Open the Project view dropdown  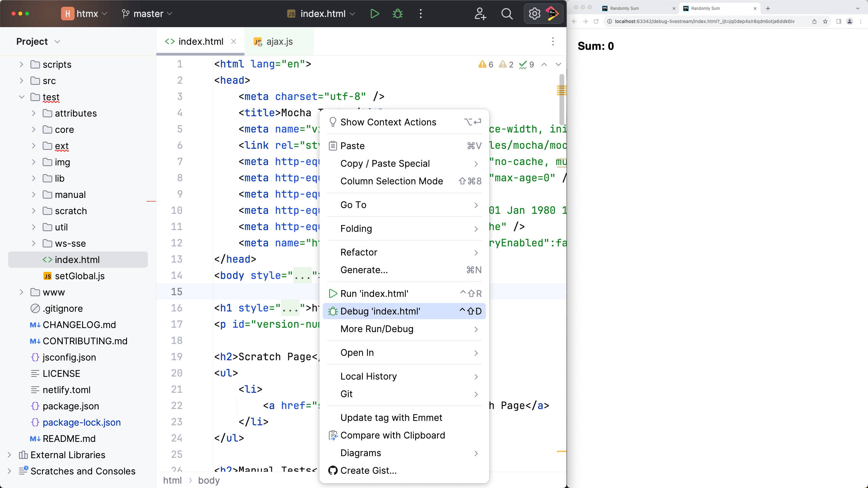click(38, 41)
